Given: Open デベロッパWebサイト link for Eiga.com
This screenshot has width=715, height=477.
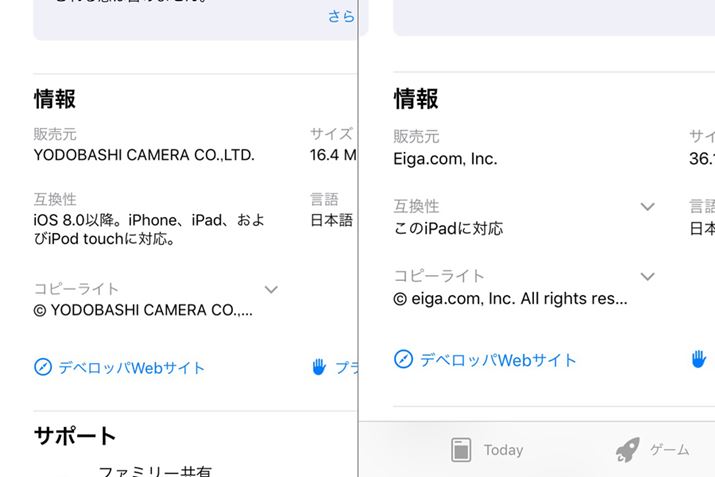Looking at the screenshot, I should point(498,360).
